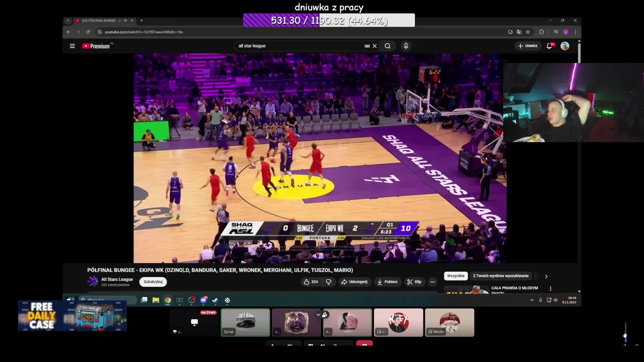The width and height of the screenshot is (644, 362).
Task: Open the browser profile avatar in toolbar
Action: pos(566,32)
